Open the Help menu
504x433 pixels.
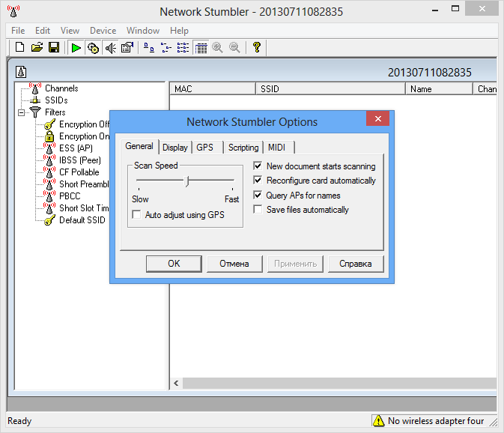[179, 31]
